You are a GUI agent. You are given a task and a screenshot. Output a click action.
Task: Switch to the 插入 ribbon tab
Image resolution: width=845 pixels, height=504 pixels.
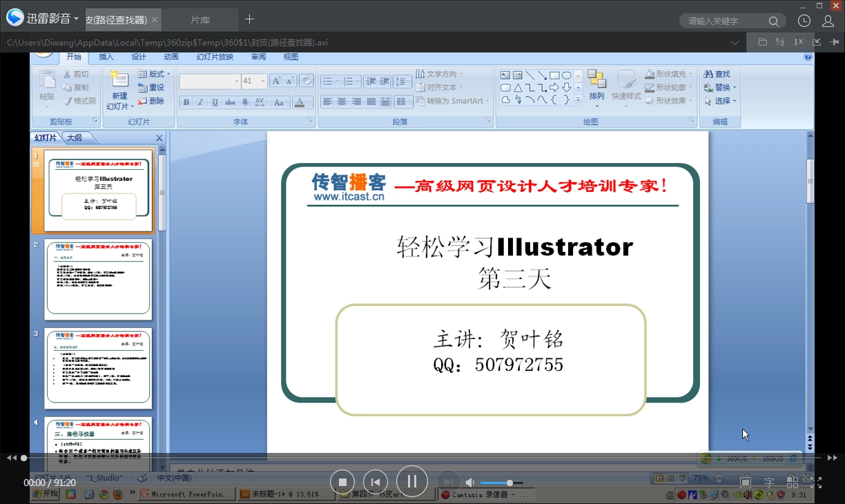tap(106, 57)
